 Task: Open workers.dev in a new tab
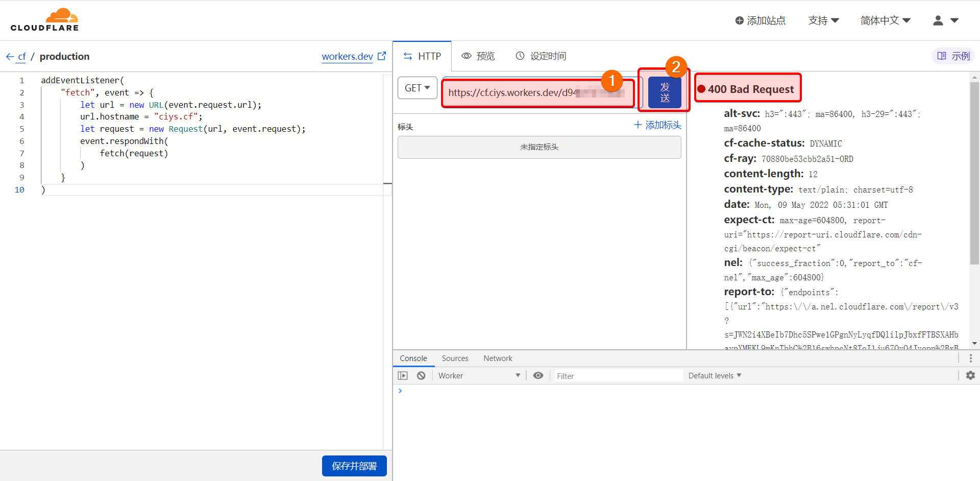(x=382, y=56)
